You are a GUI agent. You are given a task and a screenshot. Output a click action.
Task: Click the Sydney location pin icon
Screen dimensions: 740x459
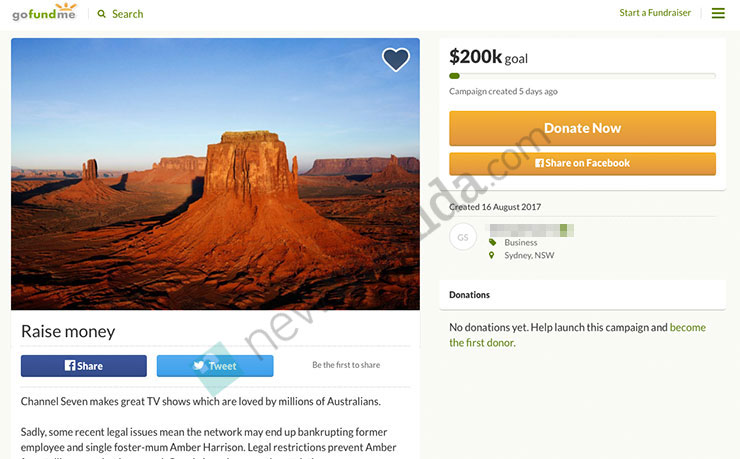click(492, 255)
